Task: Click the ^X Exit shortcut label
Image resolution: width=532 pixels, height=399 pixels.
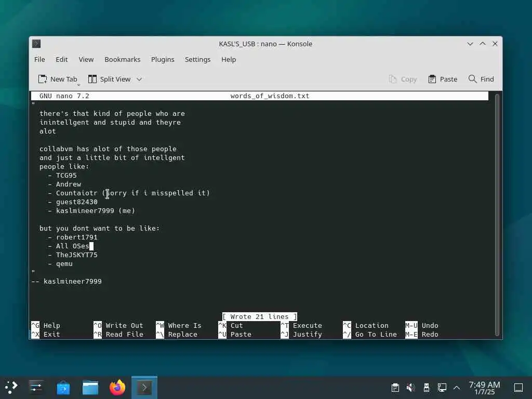Action: (x=46, y=334)
